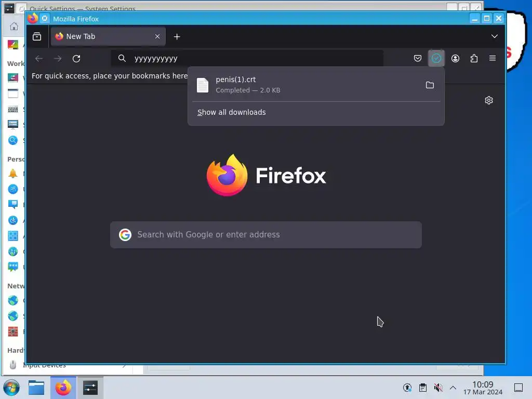Screen dimensions: 532x399
Task: Select the firewall brick icon in System Settings sidebar
Action: click(x=13, y=331)
